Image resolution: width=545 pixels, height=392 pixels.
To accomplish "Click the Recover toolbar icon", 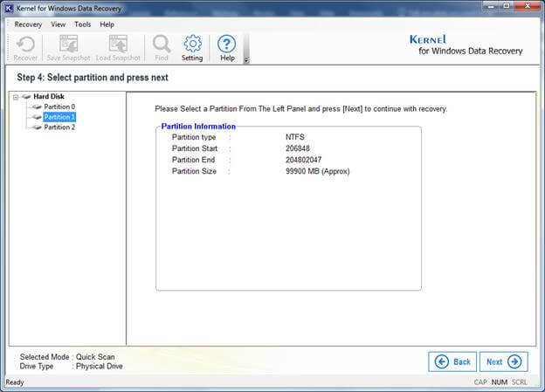I will 25,48.
